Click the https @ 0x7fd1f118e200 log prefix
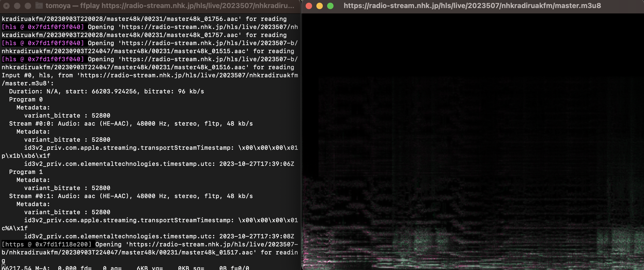 (47, 244)
